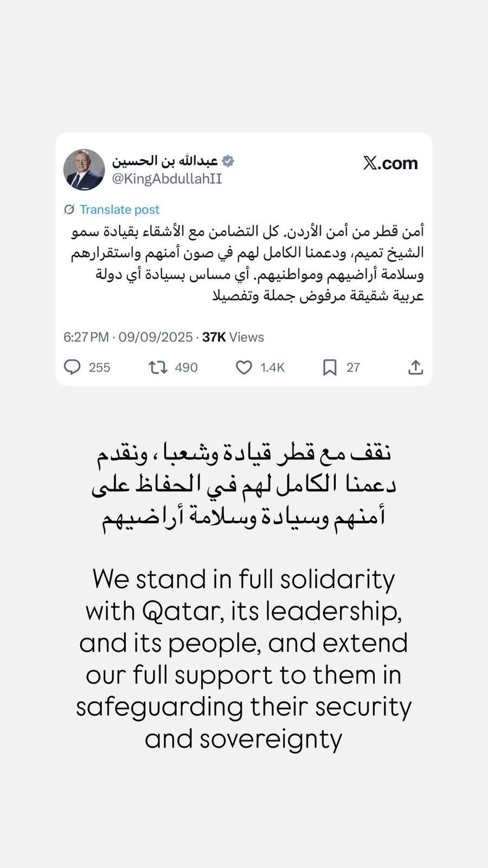Click the 255 replies count
The image size is (488, 868).
pyautogui.click(x=99, y=368)
